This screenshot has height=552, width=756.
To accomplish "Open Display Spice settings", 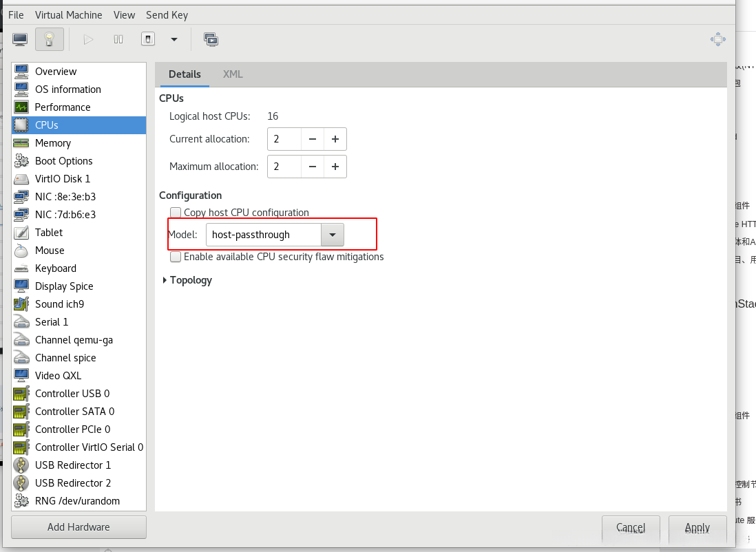I will (x=78, y=286).
